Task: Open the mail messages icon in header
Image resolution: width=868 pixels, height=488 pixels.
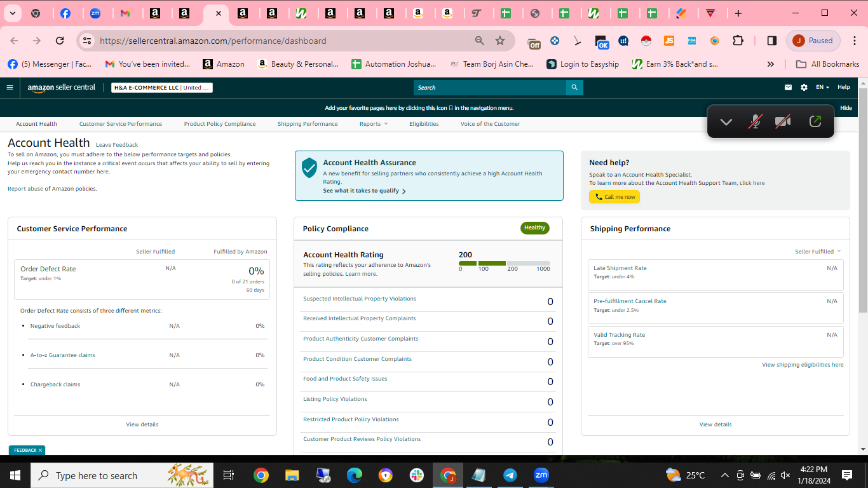Action: tap(789, 88)
